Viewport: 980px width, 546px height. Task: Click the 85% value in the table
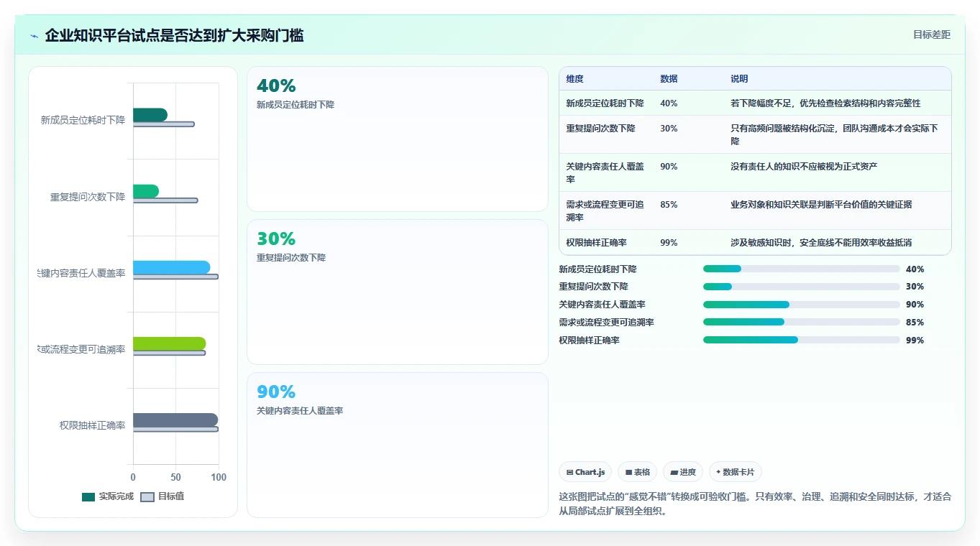pos(669,205)
